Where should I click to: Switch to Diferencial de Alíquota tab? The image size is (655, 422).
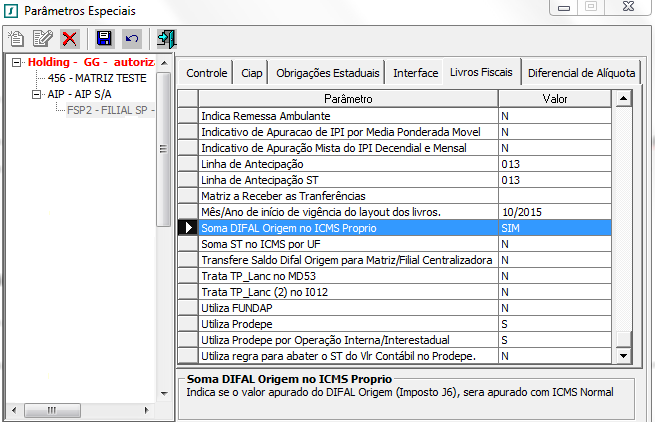click(581, 73)
